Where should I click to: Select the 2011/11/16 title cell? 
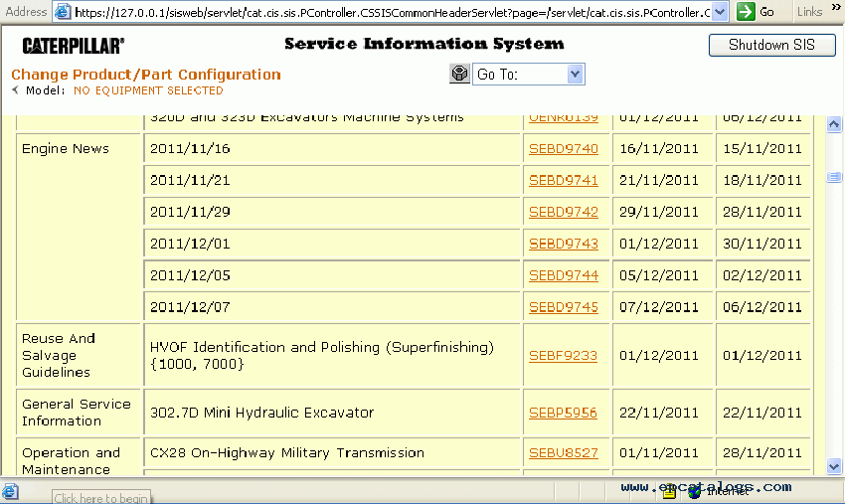(x=332, y=149)
